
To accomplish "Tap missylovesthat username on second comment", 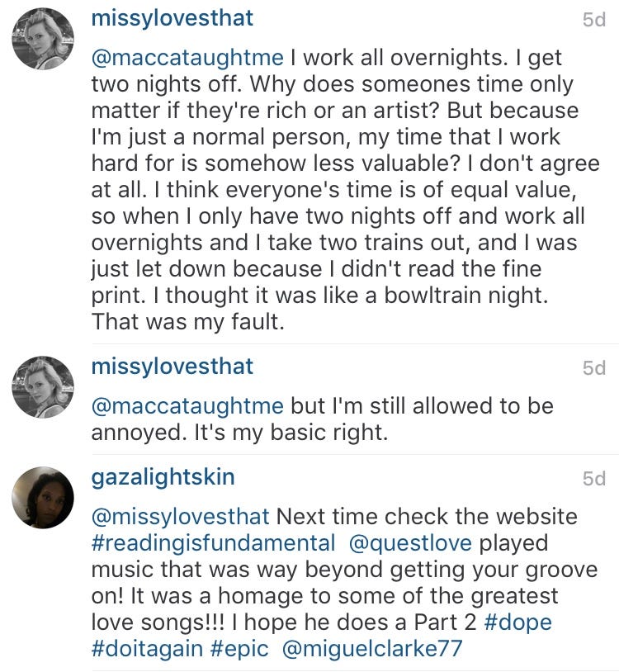I will [172, 367].
